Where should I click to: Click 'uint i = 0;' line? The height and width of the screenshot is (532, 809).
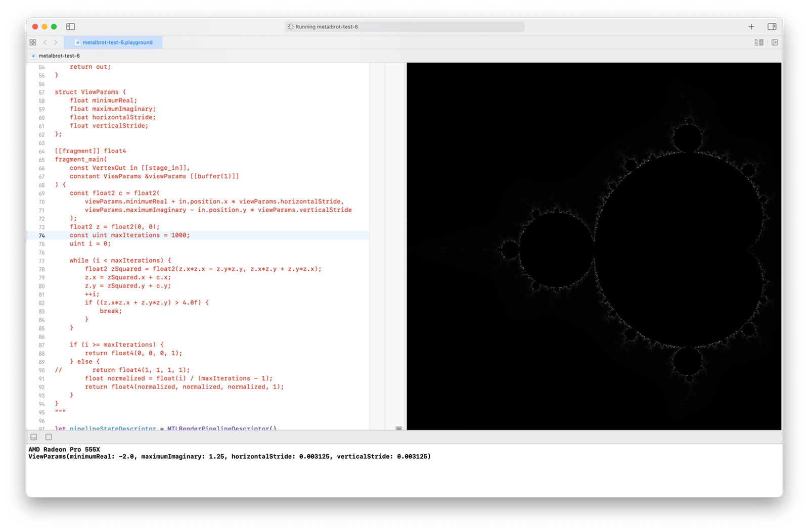pyautogui.click(x=90, y=244)
